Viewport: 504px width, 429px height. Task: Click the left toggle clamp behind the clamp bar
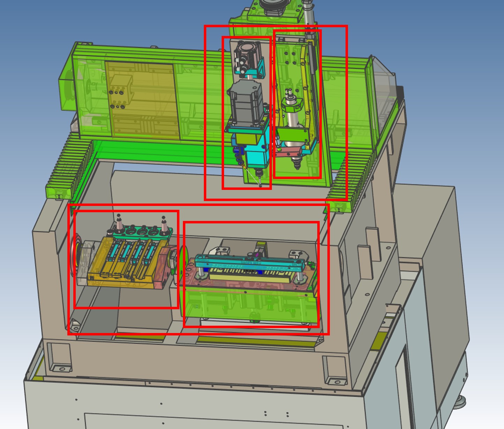pos(220,251)
